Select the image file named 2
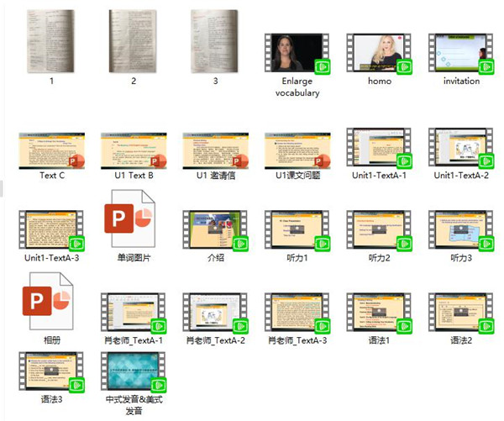This screenshot has height=421, width=504. point(133,41)
